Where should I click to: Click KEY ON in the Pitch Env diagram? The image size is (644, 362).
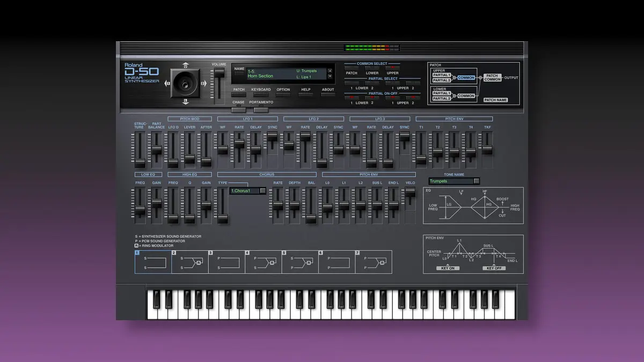[448, 268]
